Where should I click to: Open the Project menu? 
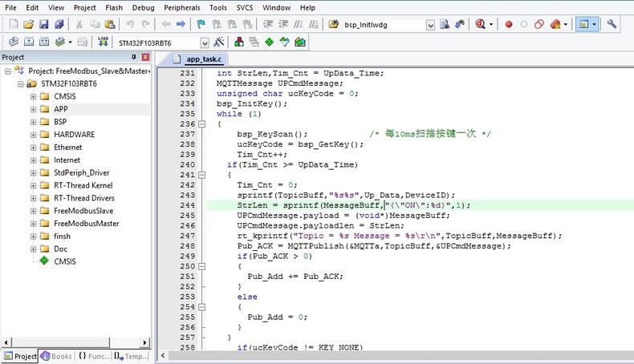(84, 7)
